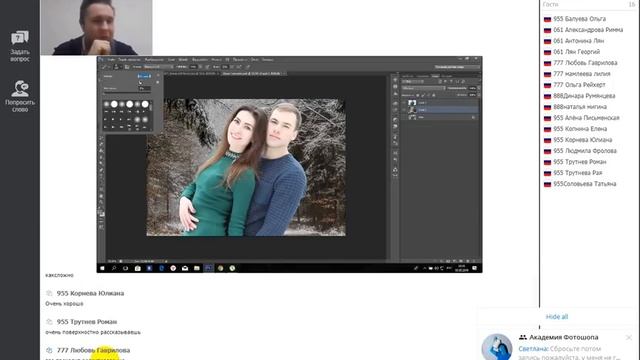
Task: Select guest '061 Александрова Римма'
Action: click(588, 30)
